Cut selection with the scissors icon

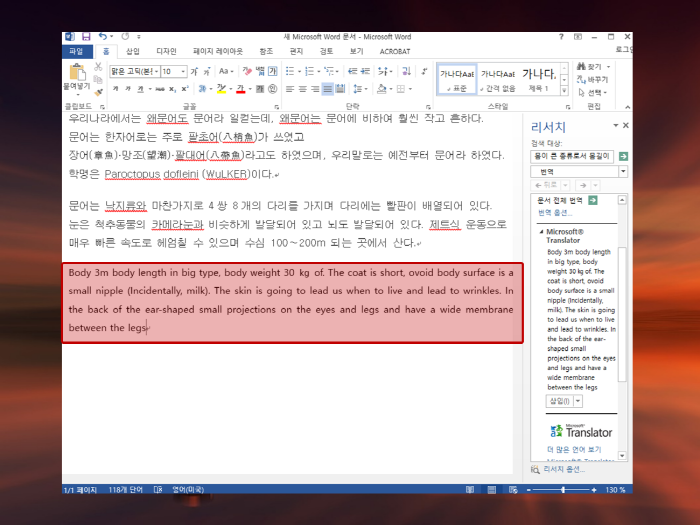[x=98, y=67]
